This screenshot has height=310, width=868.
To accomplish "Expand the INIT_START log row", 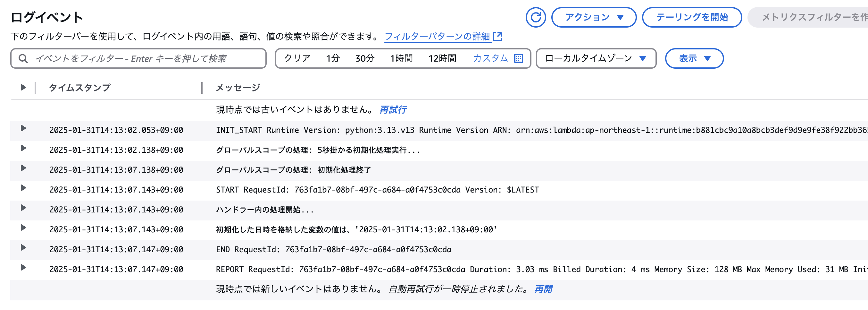I will coord(23,128).
